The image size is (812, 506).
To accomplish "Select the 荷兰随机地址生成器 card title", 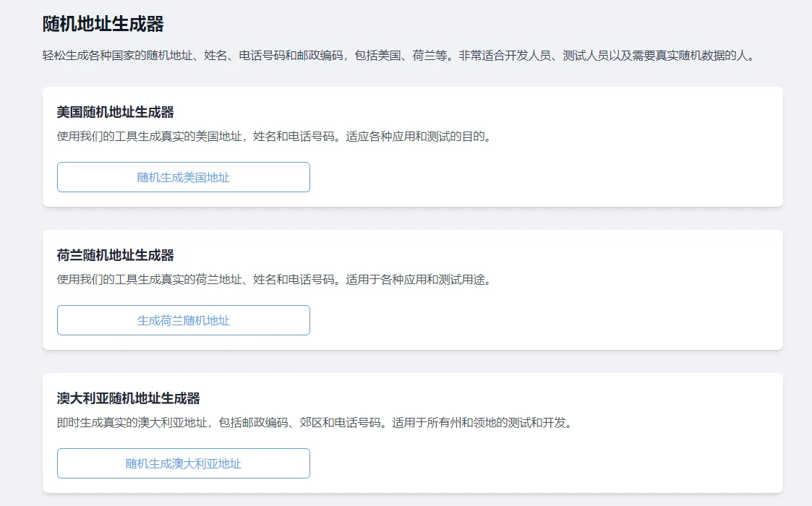I will point(116,255).
